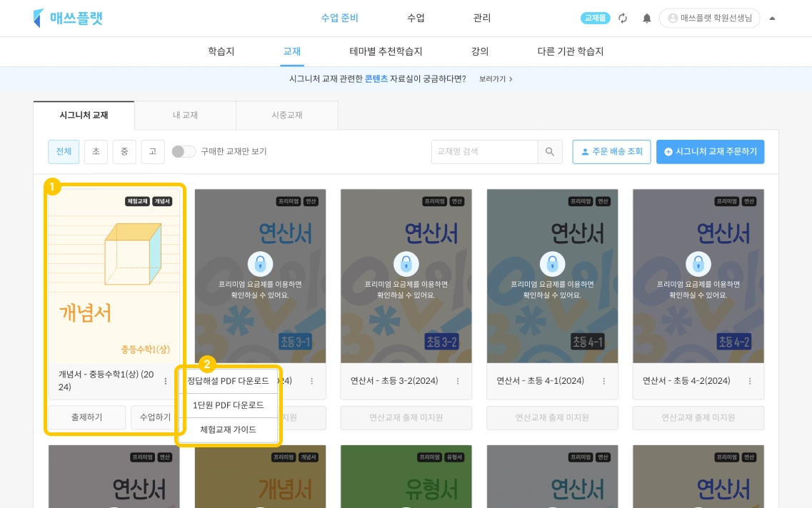This screenshot has width=812, height=508.
Task: Open the 관리 menu
Action: 481,18
